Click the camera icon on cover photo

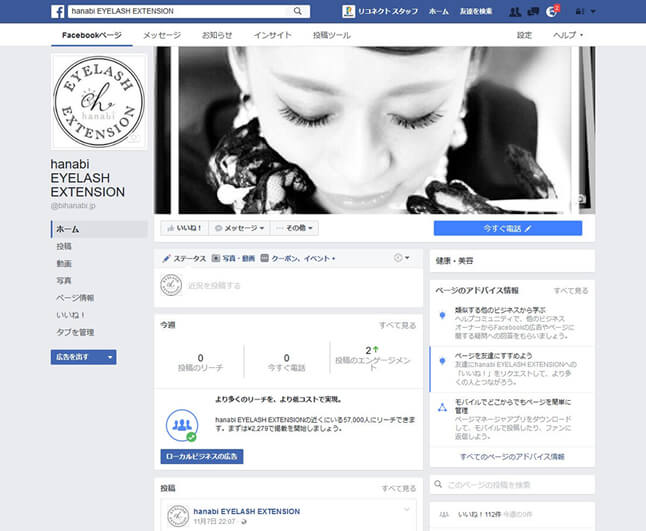click(581, 200)
